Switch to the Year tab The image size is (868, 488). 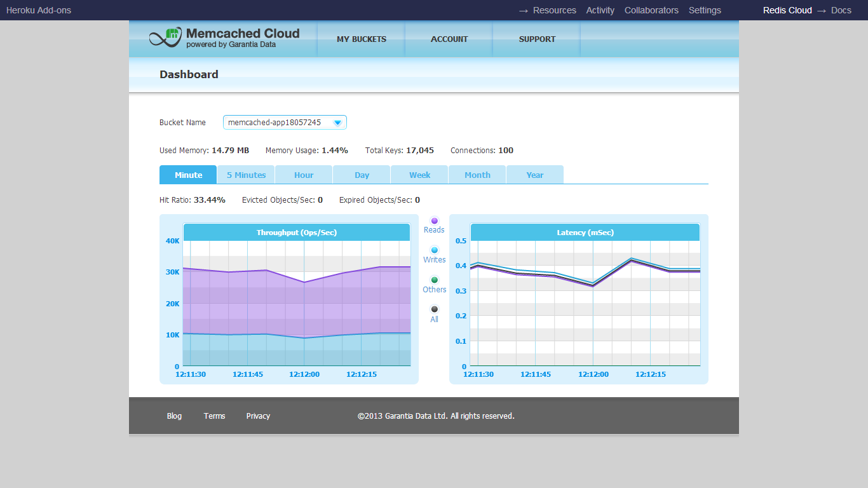tap(535, 175)
